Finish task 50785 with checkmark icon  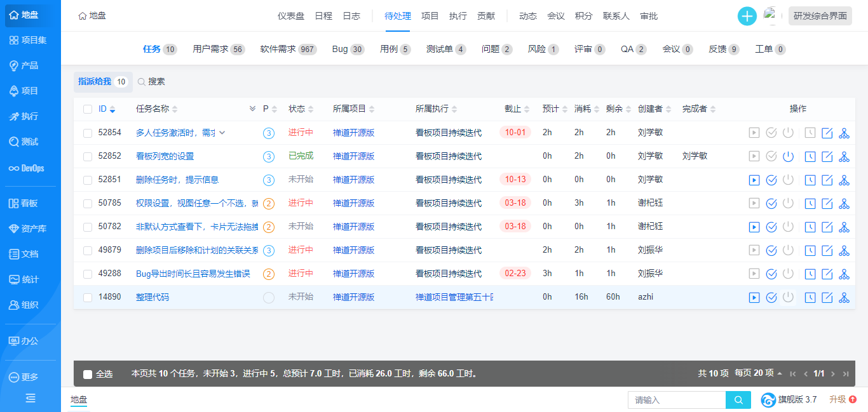[x=771, y=204]
